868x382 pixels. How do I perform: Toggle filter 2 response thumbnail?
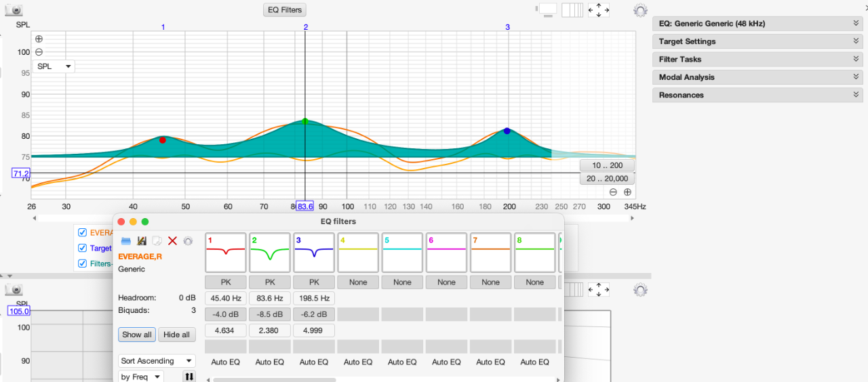tap(270, 253)
